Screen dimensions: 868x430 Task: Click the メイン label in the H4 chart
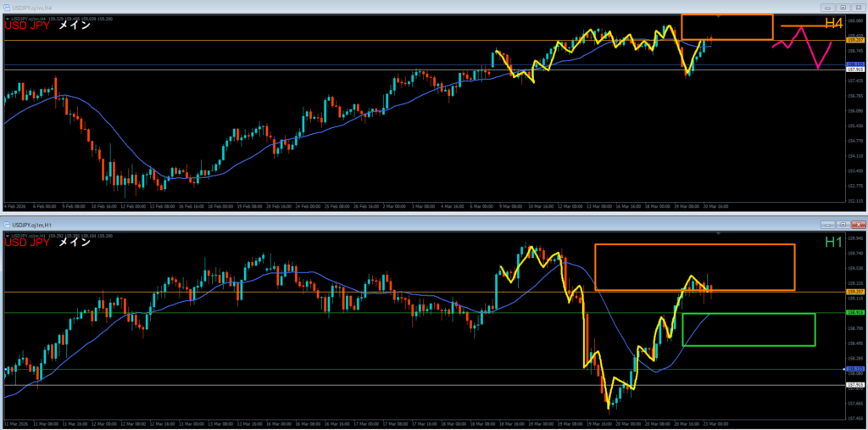75,25
